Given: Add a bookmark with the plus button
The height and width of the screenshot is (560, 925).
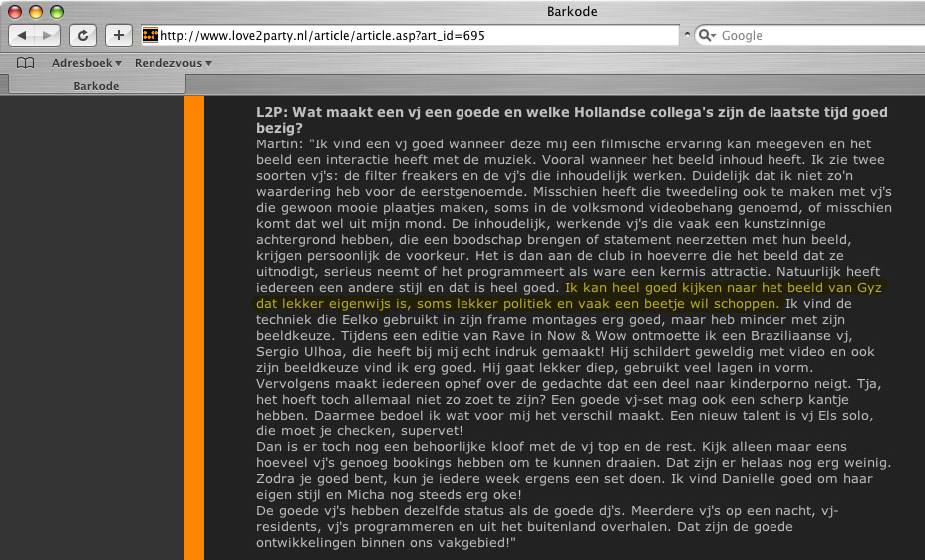Looking at the screenshot, I should point(118,36).
